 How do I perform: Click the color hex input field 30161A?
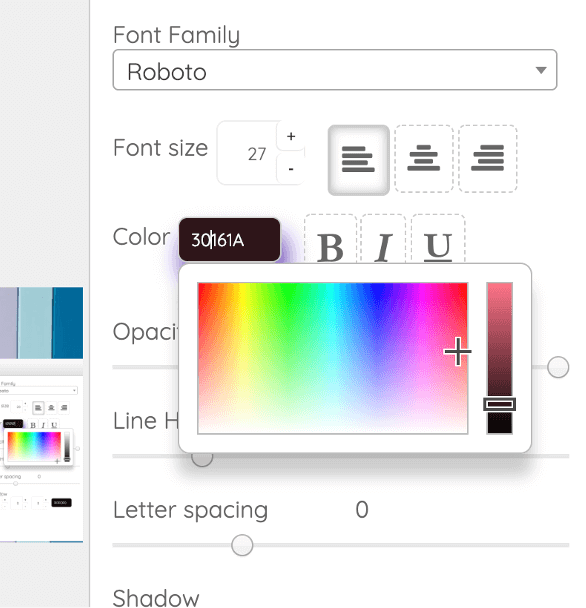[x=229, y=240]
